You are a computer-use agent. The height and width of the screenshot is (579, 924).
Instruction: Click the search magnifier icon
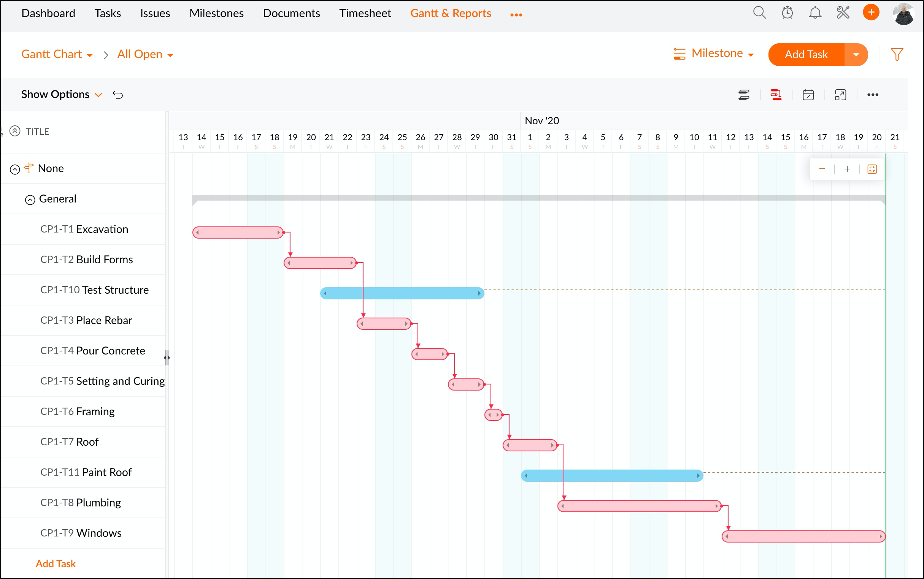tap(759, 13)
